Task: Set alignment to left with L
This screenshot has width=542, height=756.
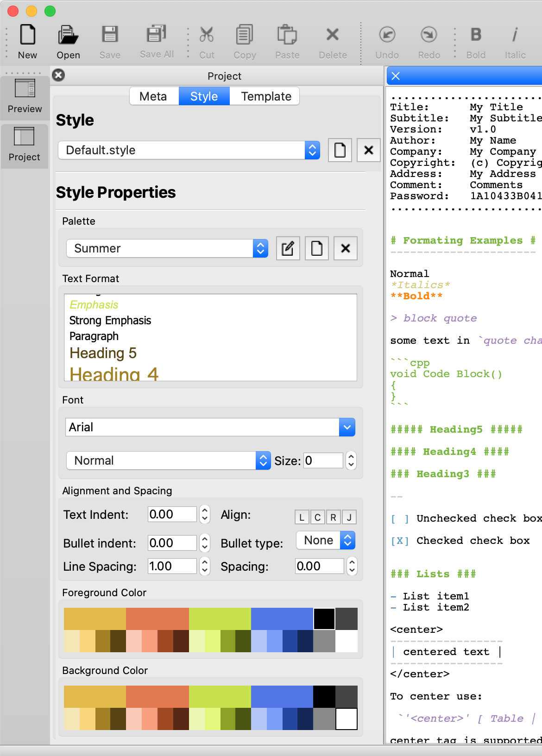Action: click(x=302, y=517)
